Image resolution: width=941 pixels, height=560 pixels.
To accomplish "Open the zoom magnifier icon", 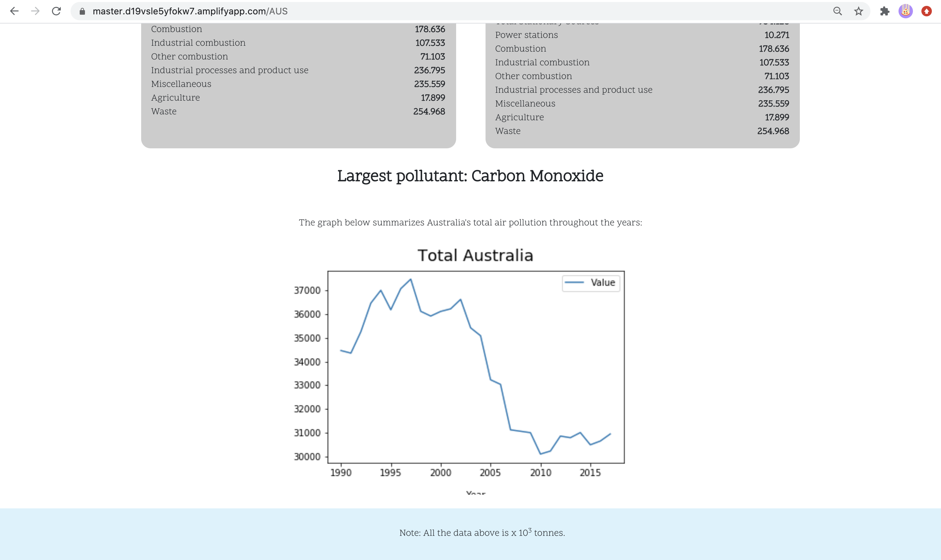I will pyautogui.click(x=837, y=11).
